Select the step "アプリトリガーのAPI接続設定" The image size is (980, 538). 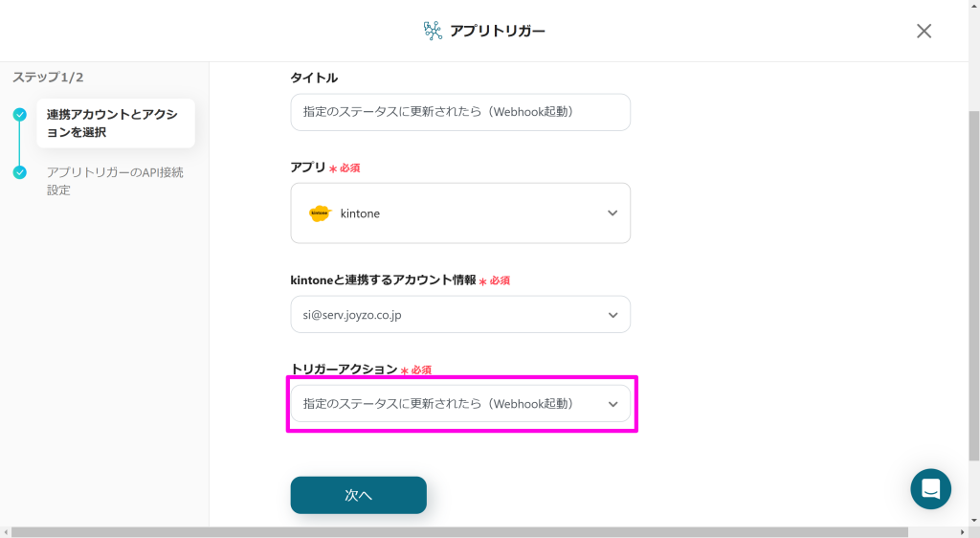[x=116, y=181]
